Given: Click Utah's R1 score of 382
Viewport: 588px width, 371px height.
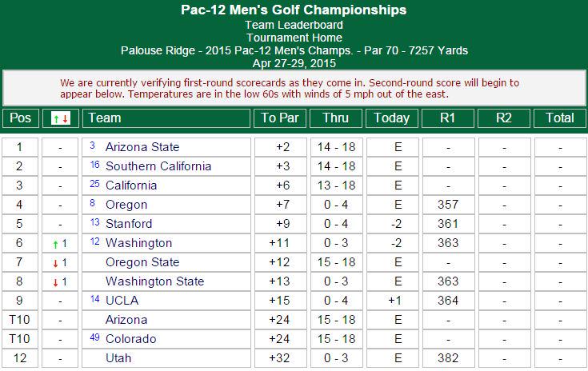Looking at the screenshot, I should coord(448,358).
